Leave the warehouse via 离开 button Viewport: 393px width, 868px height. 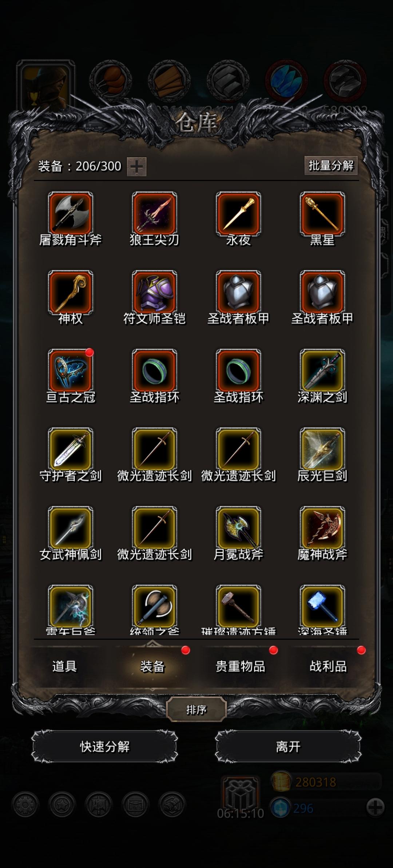288,747
